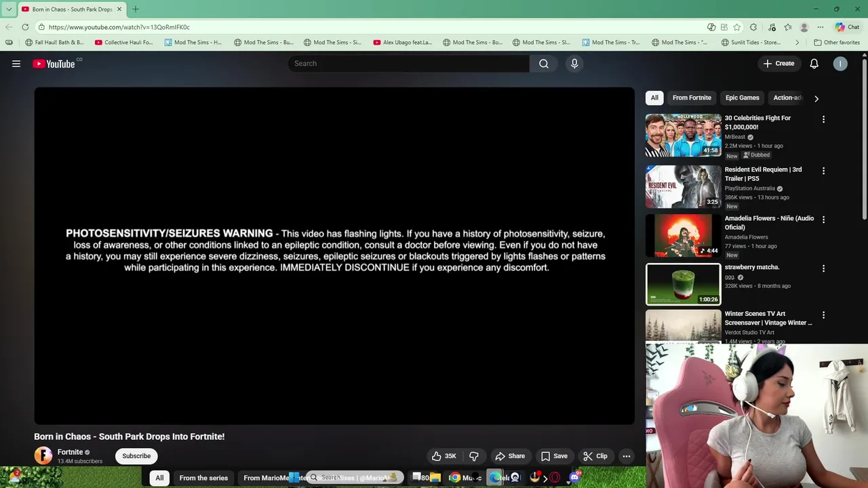Select the Action-adventure chip
Screen dimensions: 868x488
coord(788,98)
